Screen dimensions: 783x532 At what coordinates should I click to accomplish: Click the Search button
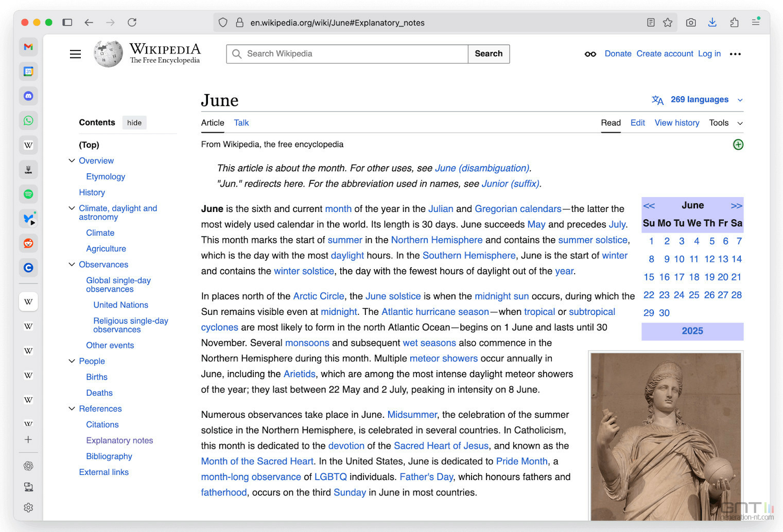tap(489, 54)
